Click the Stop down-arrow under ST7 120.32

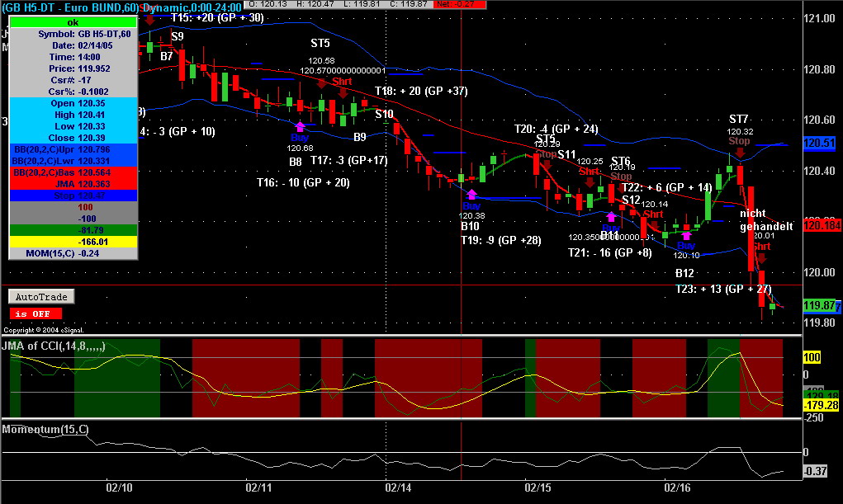coord(741,153)
